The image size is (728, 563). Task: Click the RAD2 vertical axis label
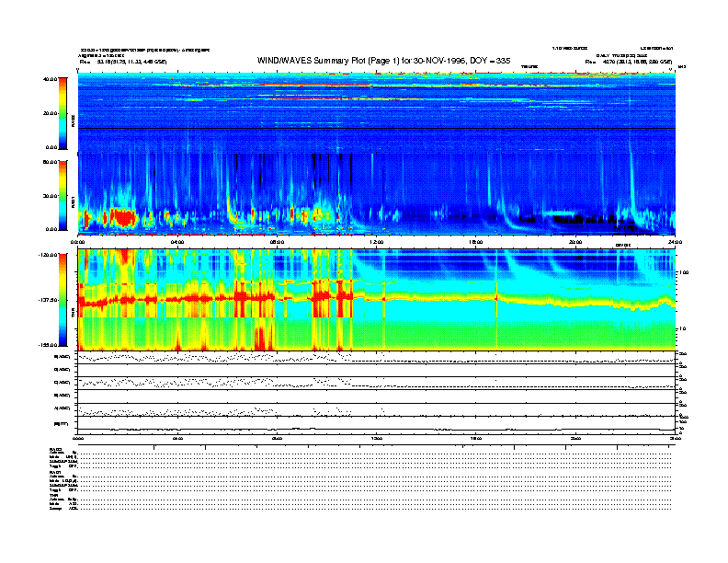click(x=73, y=121)
